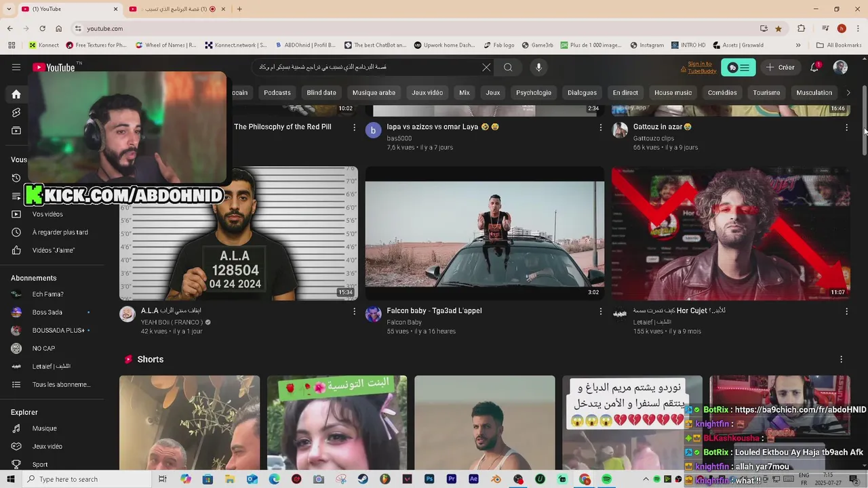Start voice search with the microphone
This screenshot has height=488, width=868.
(538, 67)
